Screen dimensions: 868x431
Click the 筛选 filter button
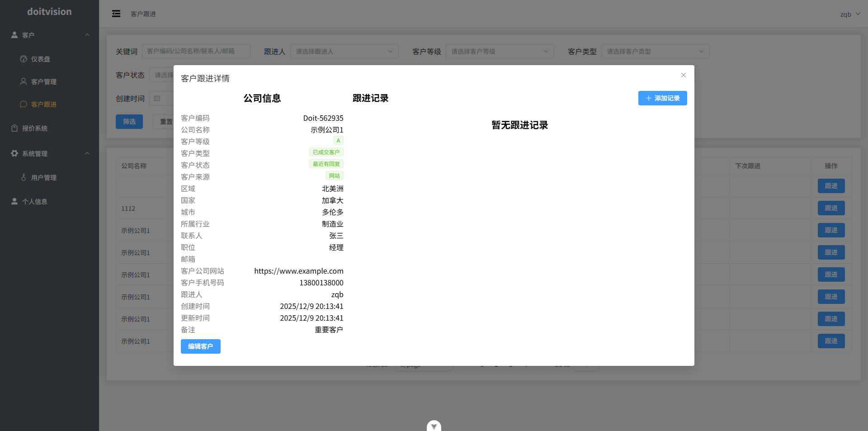(x=129, y=122)
